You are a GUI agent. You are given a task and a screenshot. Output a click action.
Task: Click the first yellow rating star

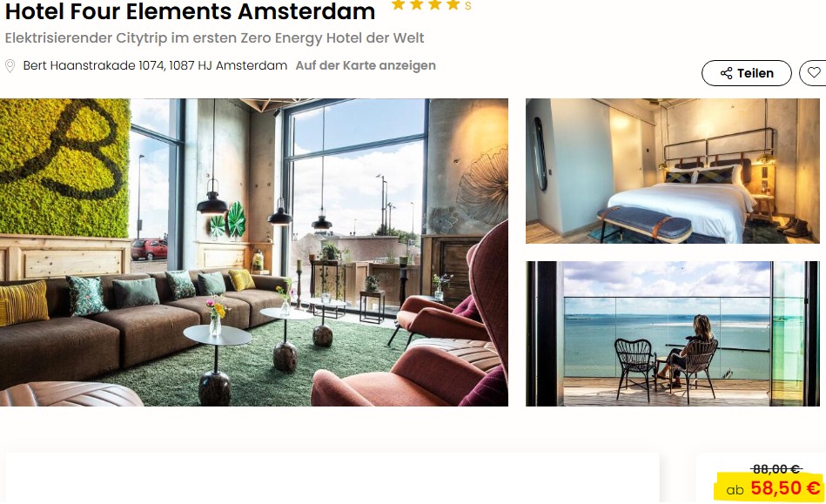[x=399, y=4]
